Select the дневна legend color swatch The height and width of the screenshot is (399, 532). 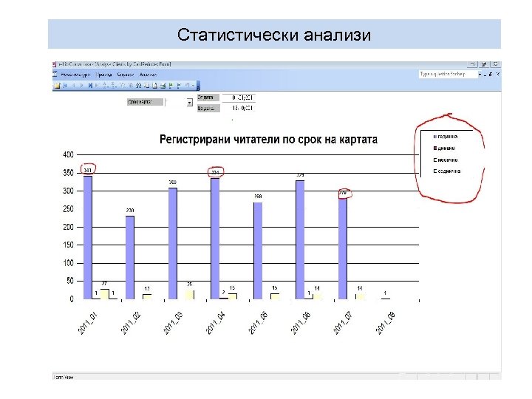tap(435, 149)
